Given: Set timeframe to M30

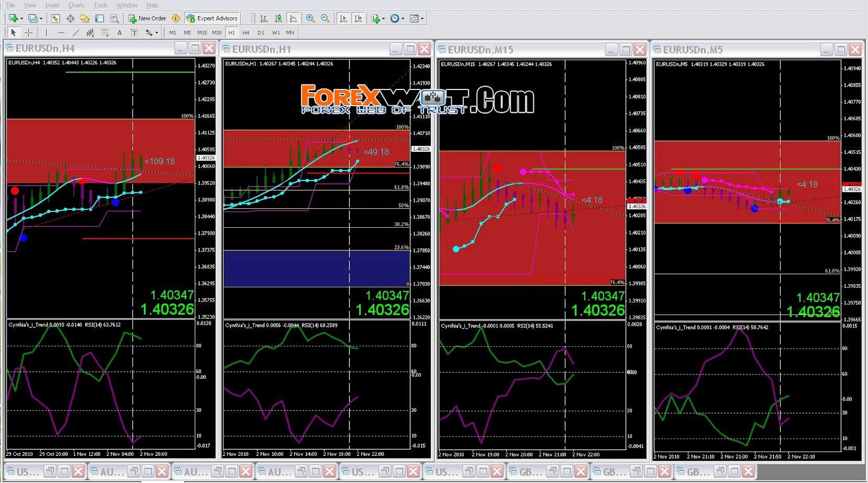Looking at the screenshot, I should pyautogui.click(x=216, y=33).
